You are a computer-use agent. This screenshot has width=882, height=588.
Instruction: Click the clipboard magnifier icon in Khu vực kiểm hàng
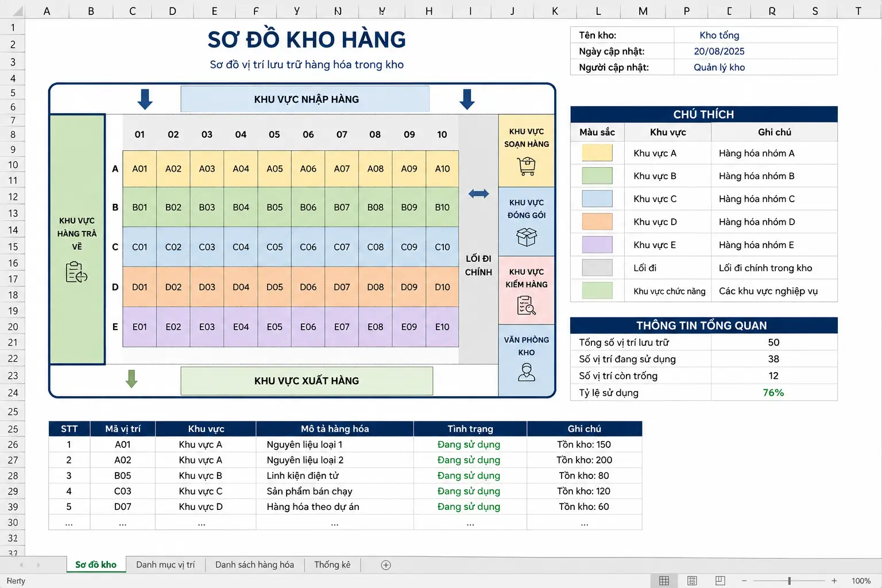[x=527, y=305]
